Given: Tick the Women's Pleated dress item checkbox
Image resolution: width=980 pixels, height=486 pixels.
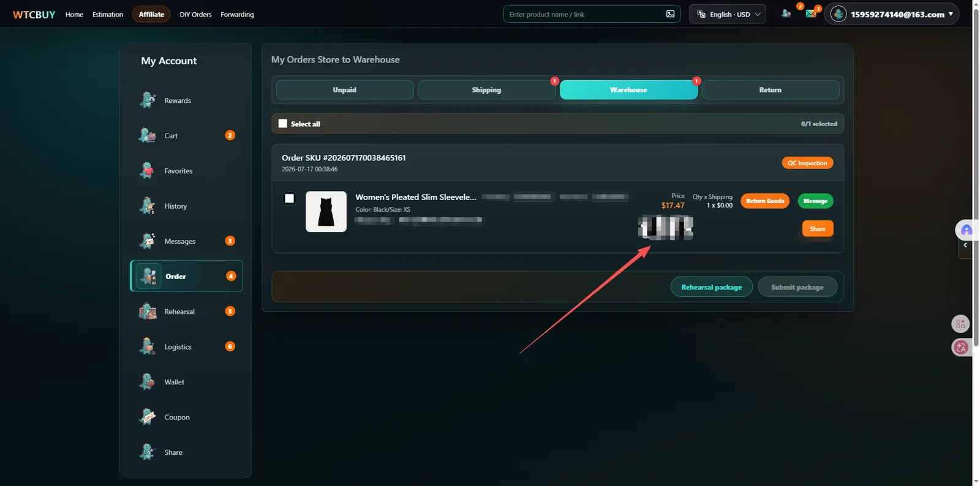Looking at the screenshot, I should 290,198.
